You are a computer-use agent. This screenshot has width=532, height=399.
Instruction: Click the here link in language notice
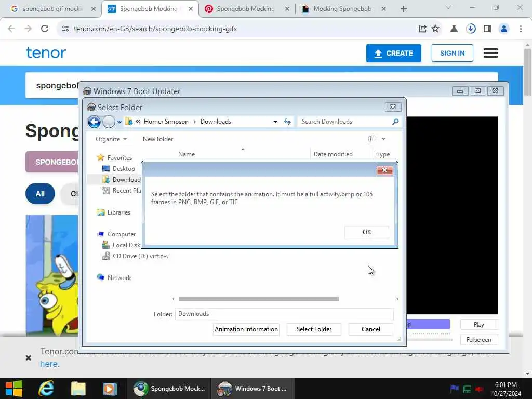pos(49,364)
